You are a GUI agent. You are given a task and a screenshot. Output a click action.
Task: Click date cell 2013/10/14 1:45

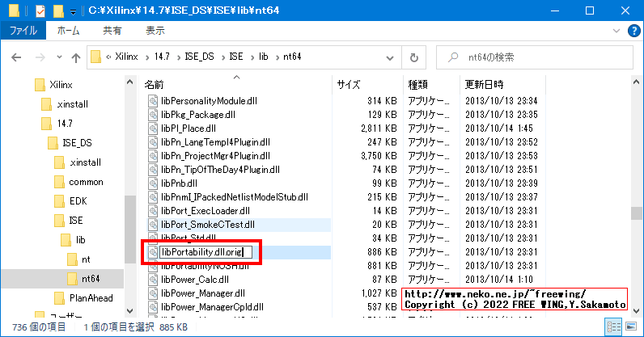(x=499, y=128)
